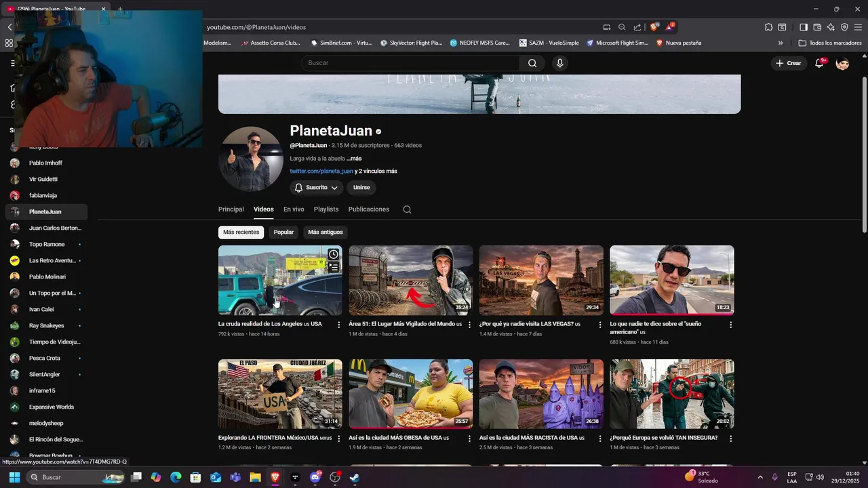
Task: Open YouTube notifications bell
Action: [819, 63]
